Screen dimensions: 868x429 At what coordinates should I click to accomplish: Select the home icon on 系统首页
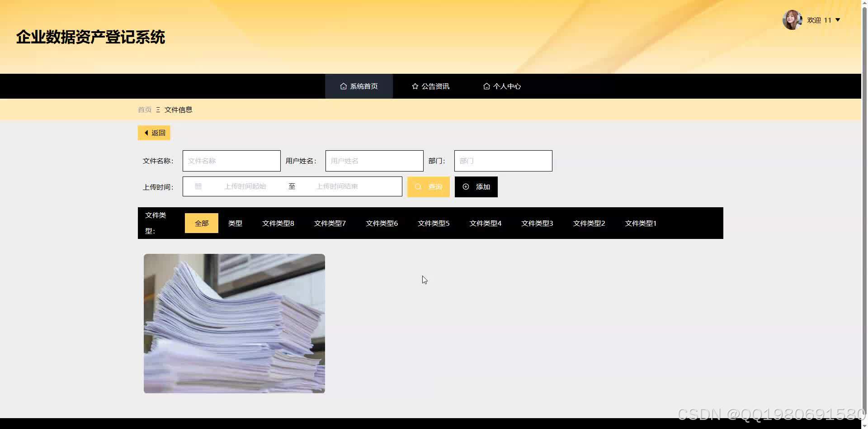click(x=343, y=86)
